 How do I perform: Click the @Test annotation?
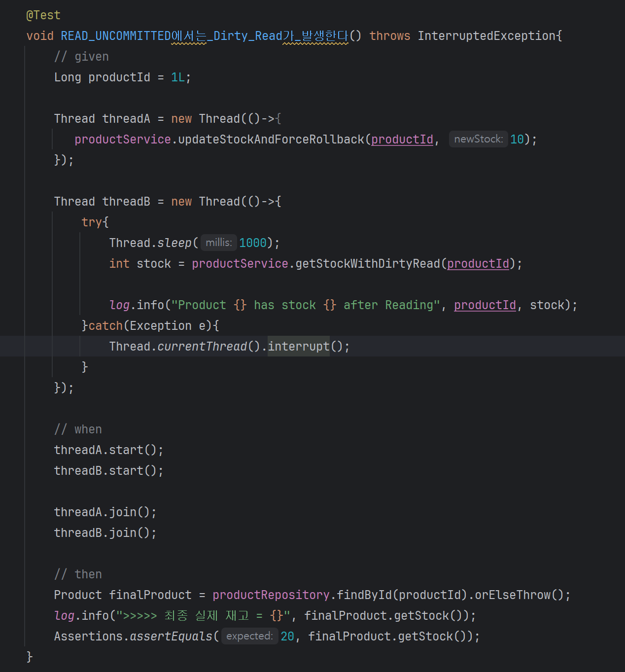point(43,15)
